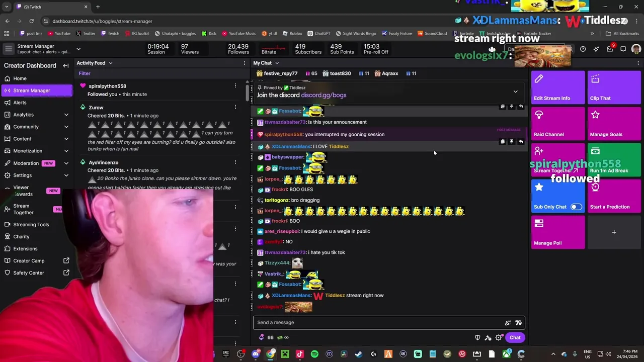
Task: Click Clip That quick action
Action: tap(614, 87)
